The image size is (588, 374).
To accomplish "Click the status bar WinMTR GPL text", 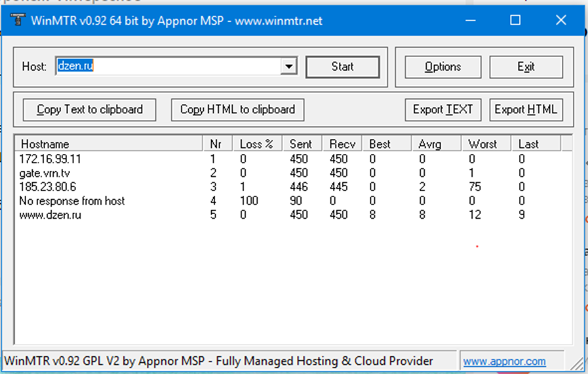I will coord(218,362).
